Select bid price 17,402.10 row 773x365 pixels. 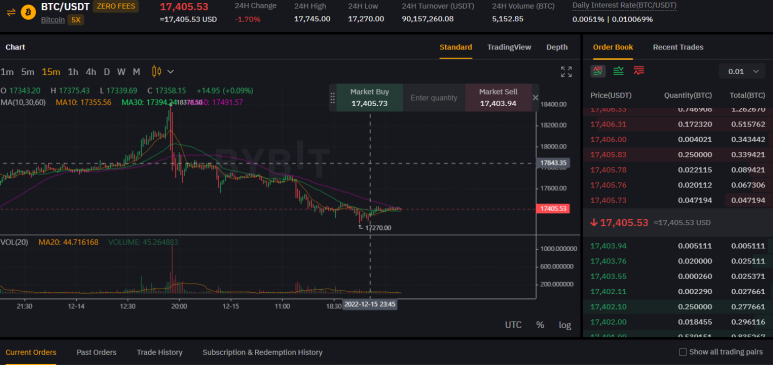coord(678,307)
